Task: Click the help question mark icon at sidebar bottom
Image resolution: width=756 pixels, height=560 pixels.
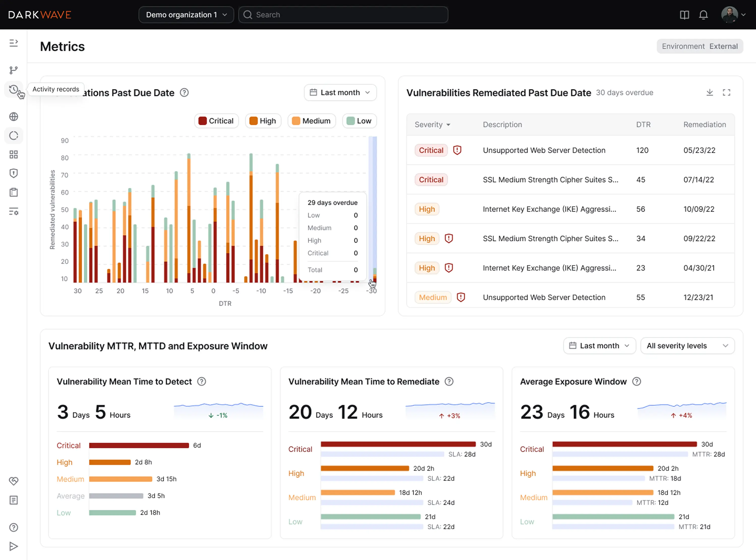Action: [14, 527]
